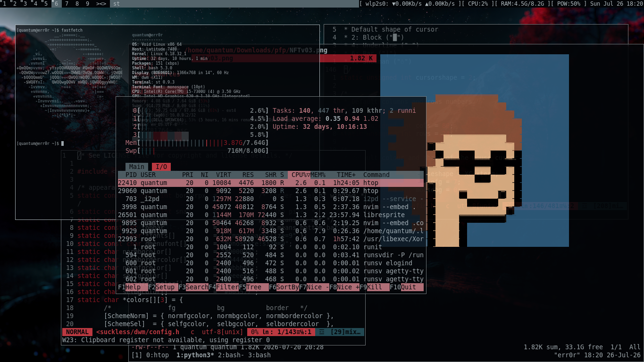Select the highlighted dwm tag 6
Screen dimensions: 644x362
pyautogui.click(x=56, y=4)
